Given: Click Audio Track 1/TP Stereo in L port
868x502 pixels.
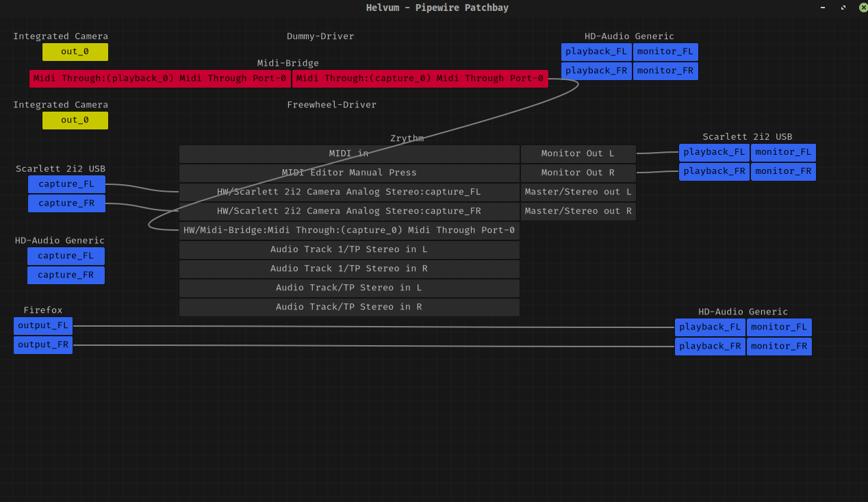Looking at the screenshot, I should 349,250.
